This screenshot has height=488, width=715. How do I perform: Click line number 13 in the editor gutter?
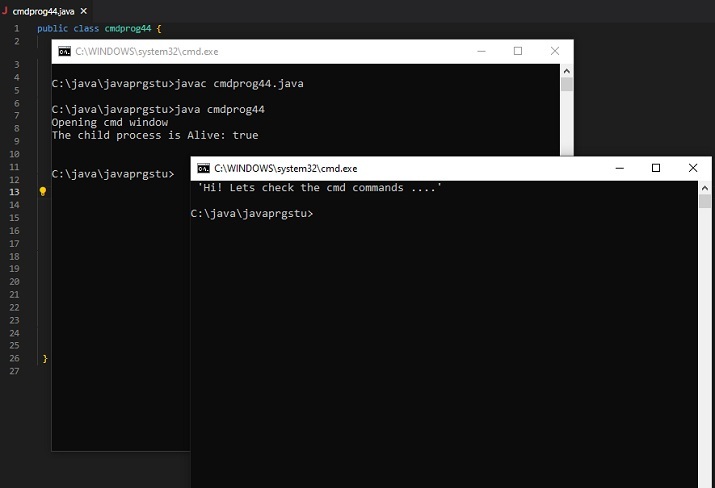(15, 192)
